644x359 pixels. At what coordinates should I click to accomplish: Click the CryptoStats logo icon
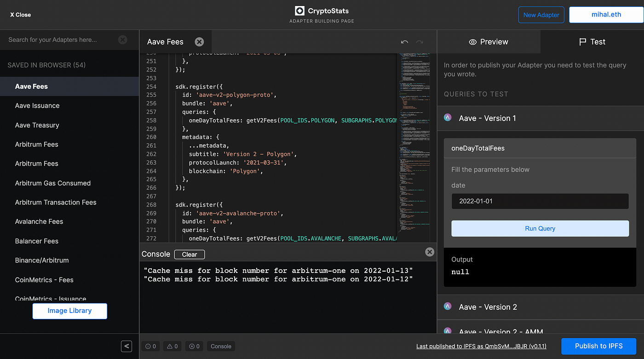tap(299, 11)
